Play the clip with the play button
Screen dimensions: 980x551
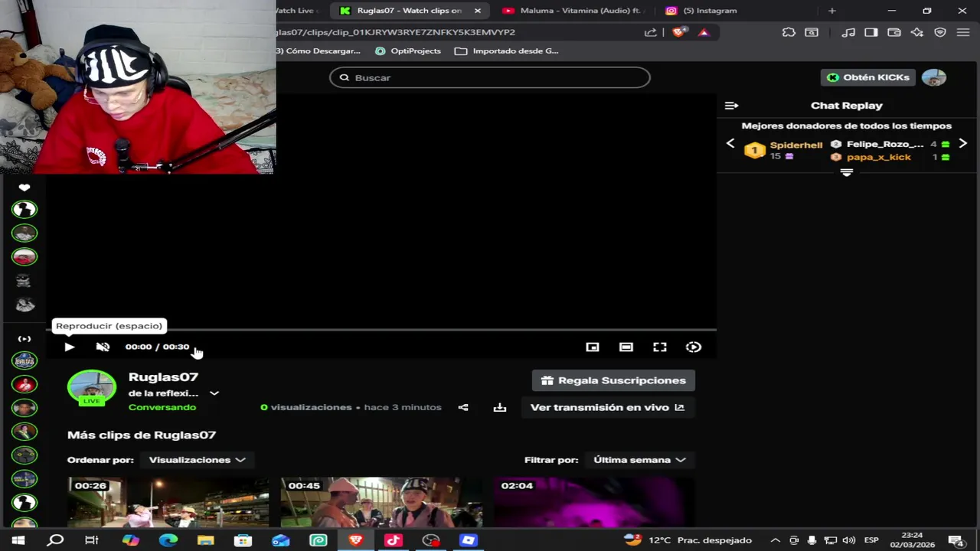point(69,347)
